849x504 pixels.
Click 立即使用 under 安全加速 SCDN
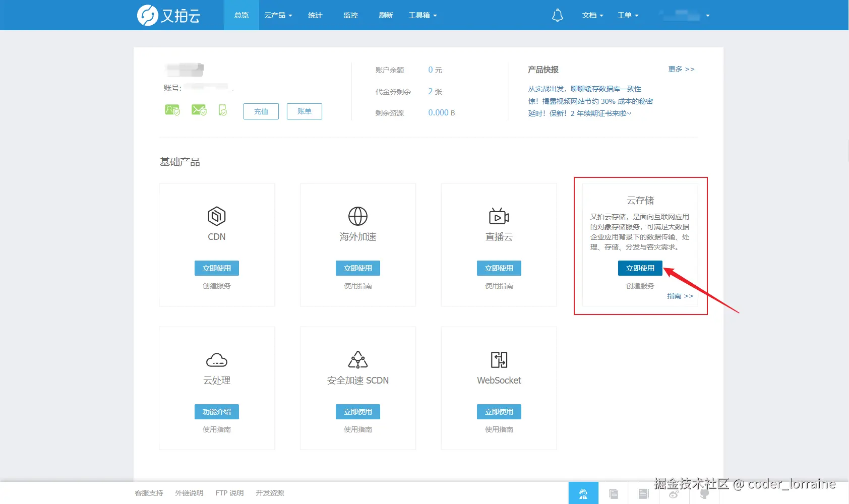click(x=358, y=412)
